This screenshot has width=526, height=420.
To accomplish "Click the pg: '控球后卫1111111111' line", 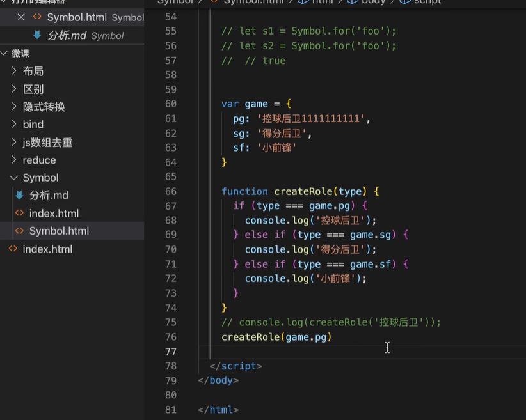I will 301,119.
